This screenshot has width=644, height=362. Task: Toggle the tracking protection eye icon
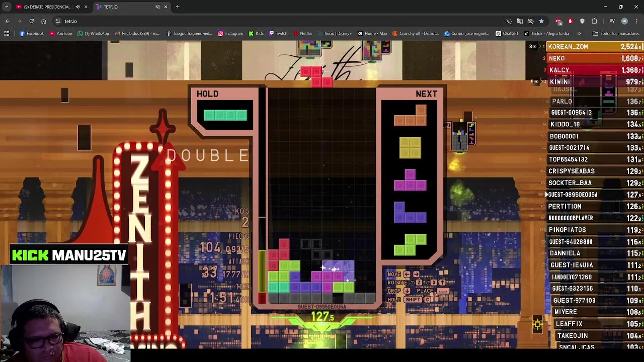530,21
